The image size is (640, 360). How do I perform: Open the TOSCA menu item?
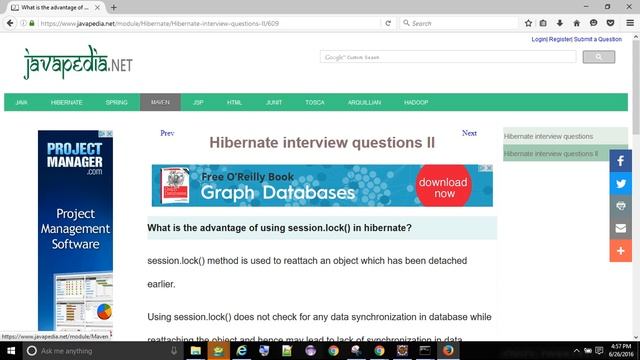315,102
